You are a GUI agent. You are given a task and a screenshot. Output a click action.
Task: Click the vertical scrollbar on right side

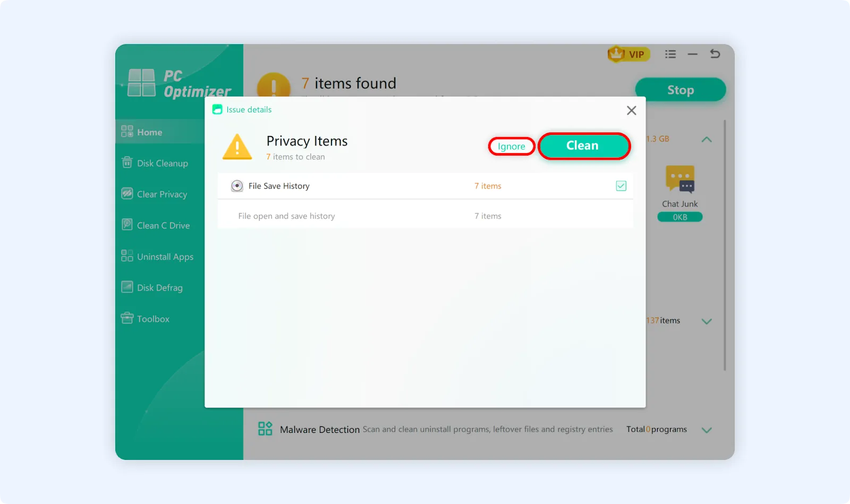tap(725, 244)
